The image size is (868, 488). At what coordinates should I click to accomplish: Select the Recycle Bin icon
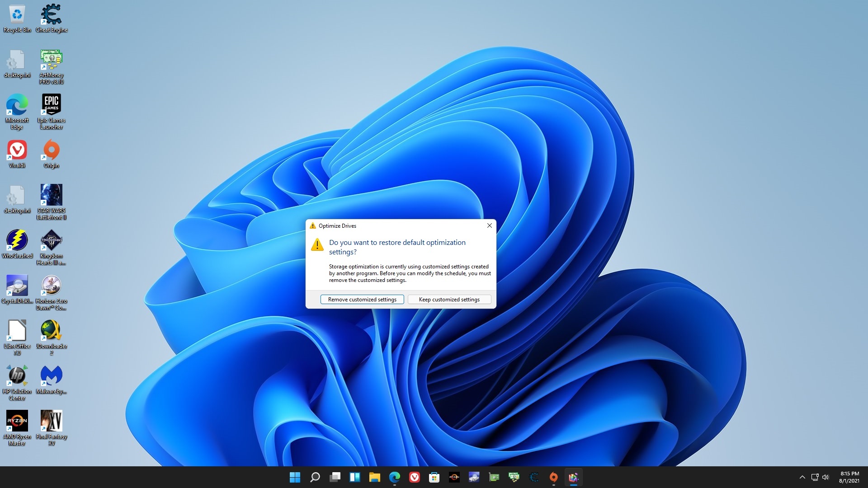tap(17, 18)
